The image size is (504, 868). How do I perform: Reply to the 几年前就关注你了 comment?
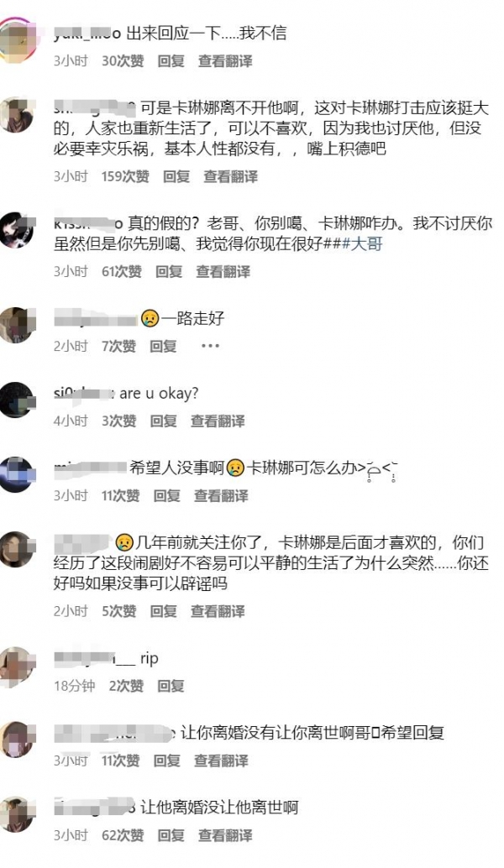pyautogui.click(x=164, y=612)
